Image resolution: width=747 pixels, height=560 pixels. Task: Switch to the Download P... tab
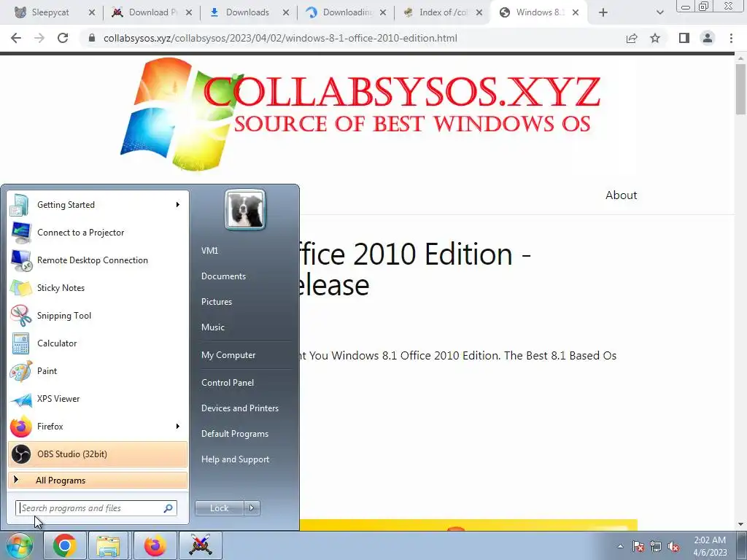[x=149, y=12]
